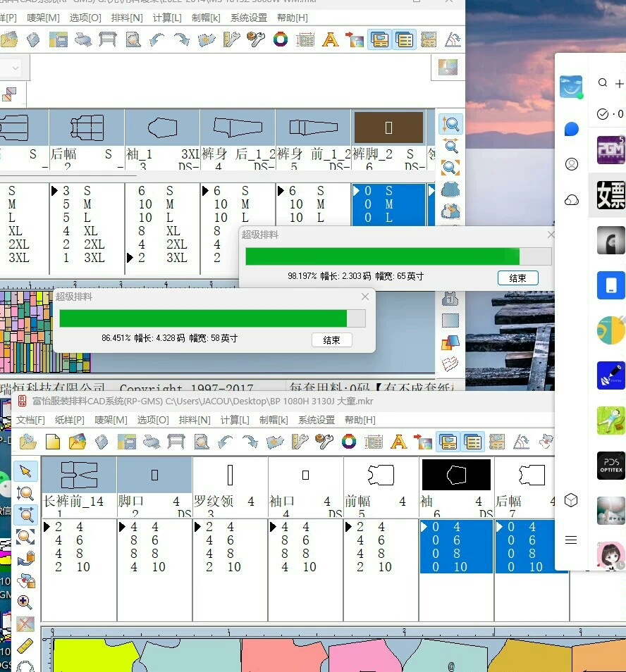Open the color ring icon in upper toolbar
Viewport: 626px width, 672px height.
[281, 39]
